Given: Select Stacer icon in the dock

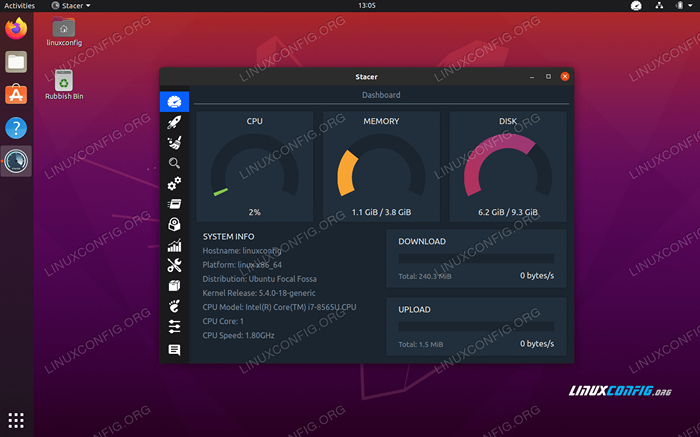Looking at the screenshot, I should point(16,161).
